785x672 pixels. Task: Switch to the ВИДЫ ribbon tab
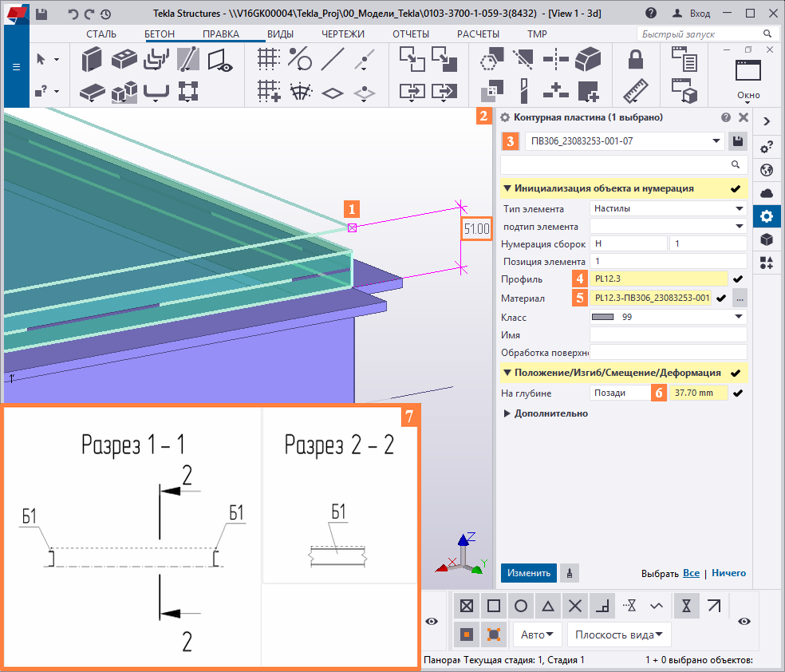coord(280,34)
